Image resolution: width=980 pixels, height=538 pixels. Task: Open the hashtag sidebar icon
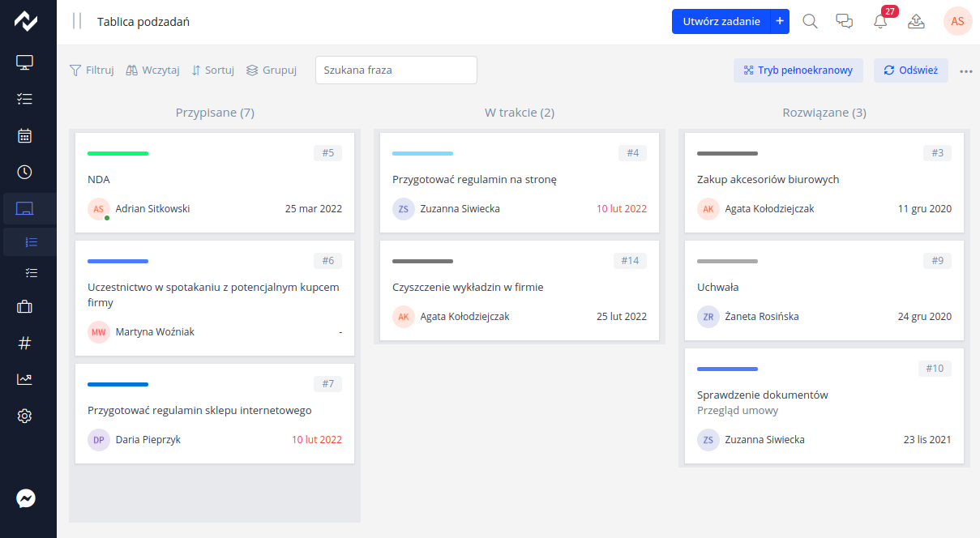[x=25, y=343]
